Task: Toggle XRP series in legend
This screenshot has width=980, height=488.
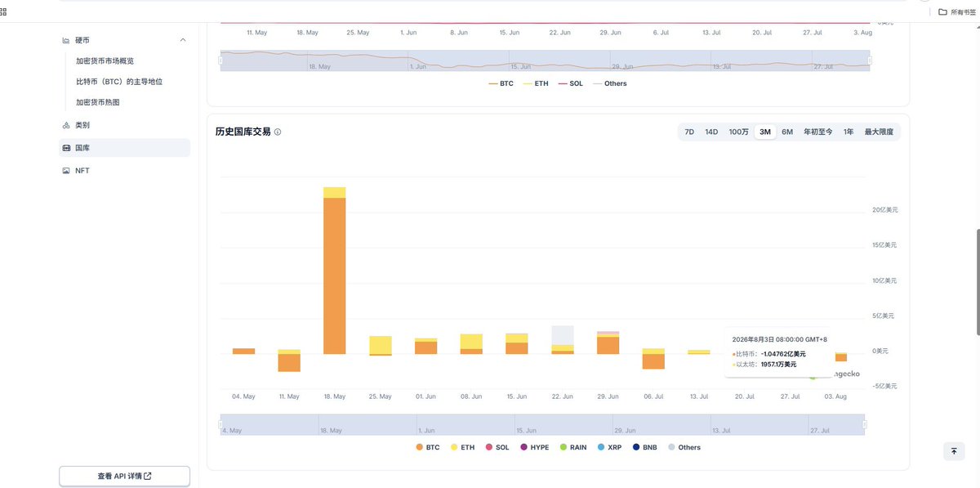Action: (x=609, y=447)
